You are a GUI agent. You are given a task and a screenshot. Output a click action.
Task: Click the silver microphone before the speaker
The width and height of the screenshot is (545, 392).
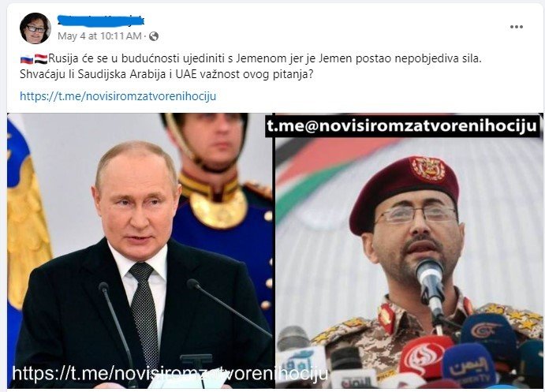pos(431,285)
